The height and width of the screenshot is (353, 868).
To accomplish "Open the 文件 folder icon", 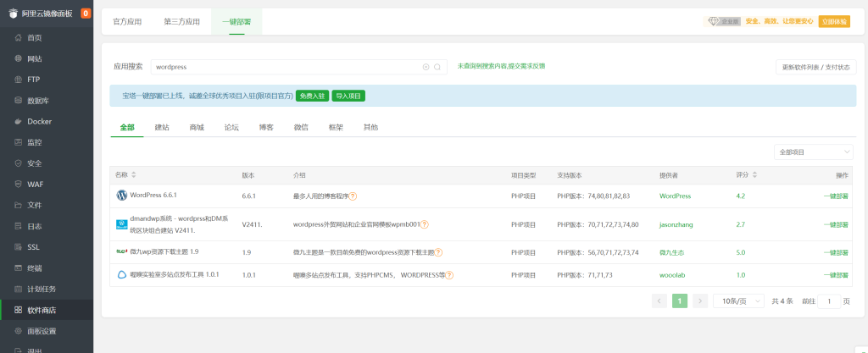I will pos(19,206).
